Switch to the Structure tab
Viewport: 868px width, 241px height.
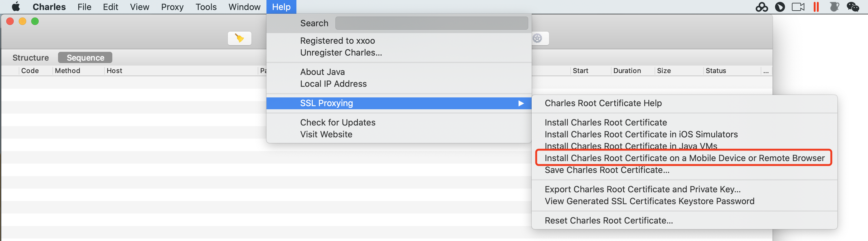click(x=31, y=58)
